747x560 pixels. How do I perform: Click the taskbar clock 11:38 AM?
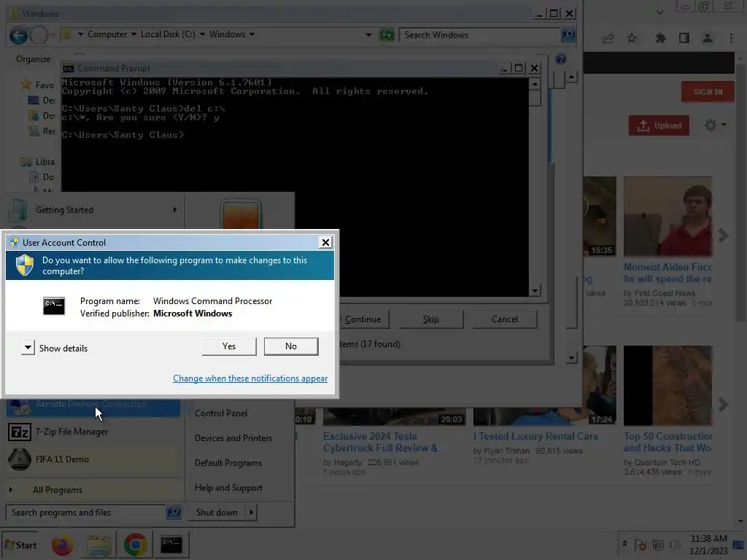click(708, 539)
